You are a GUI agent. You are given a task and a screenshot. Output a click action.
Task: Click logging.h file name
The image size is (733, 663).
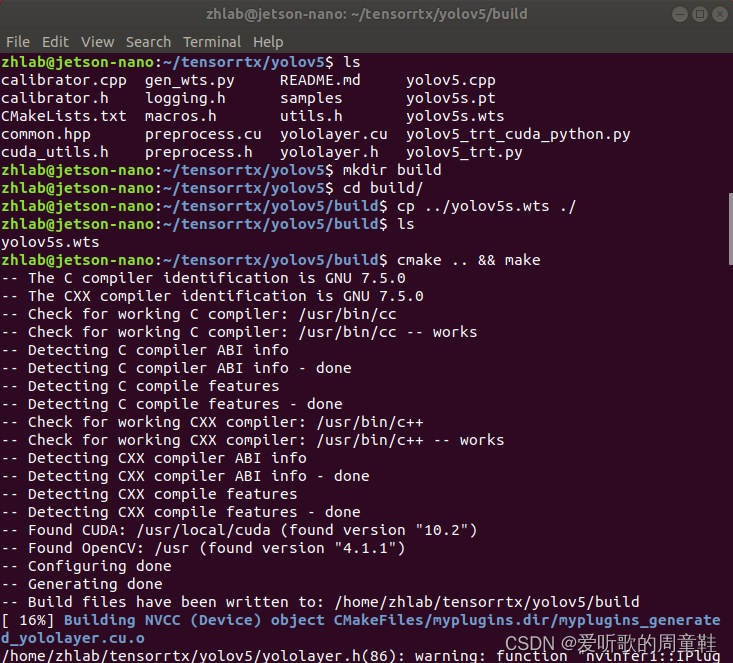click(185, 99)
